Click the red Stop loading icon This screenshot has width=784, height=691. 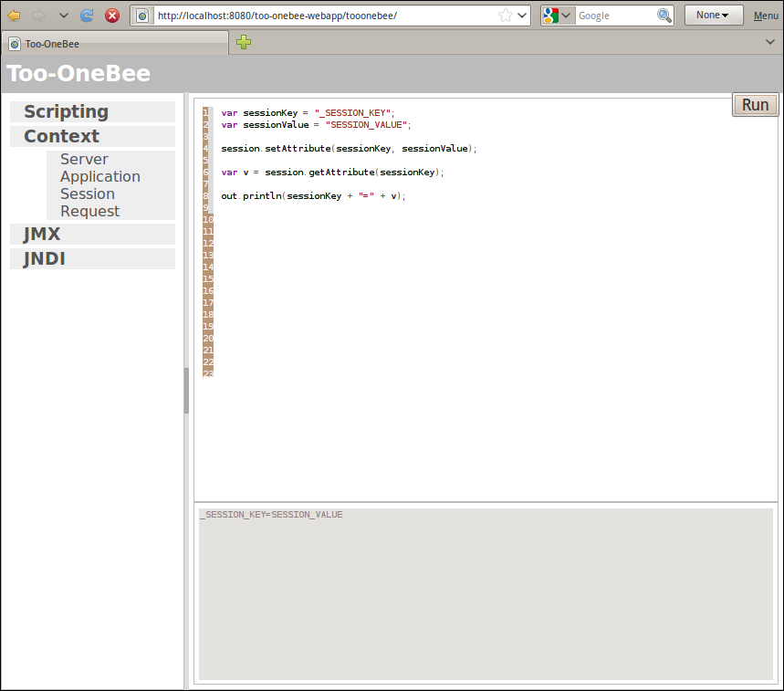112,16
